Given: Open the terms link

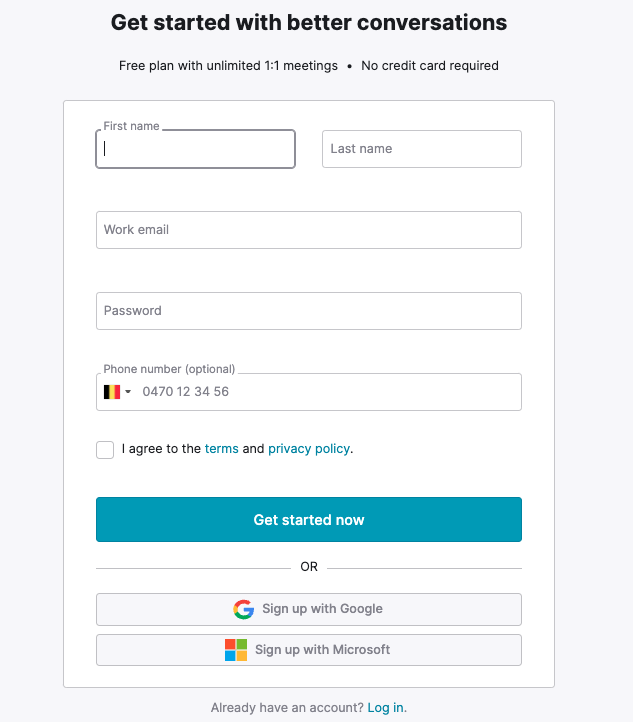Looking at the screenshot, I should click(x=221, y=449).
